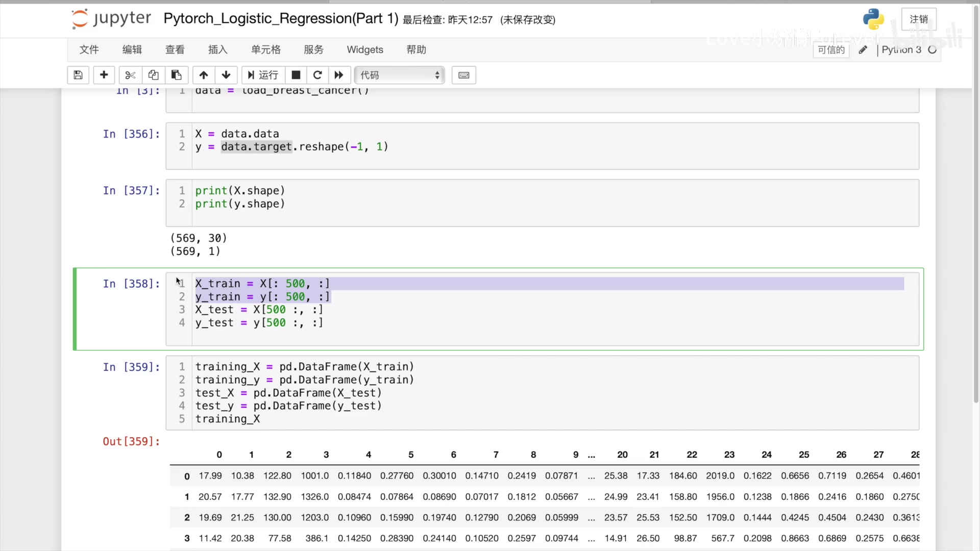The height and width of the screenshot is (551, 980).
Task: Click save status text (未保存改变)
Action: (528, 20)
